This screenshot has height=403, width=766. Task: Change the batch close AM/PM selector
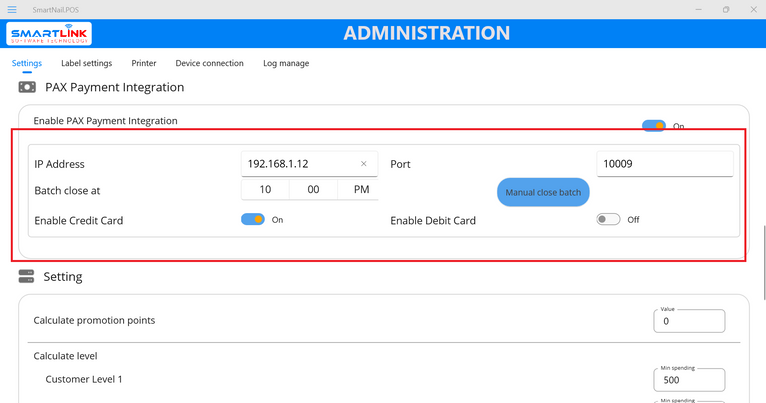(360, 189)
